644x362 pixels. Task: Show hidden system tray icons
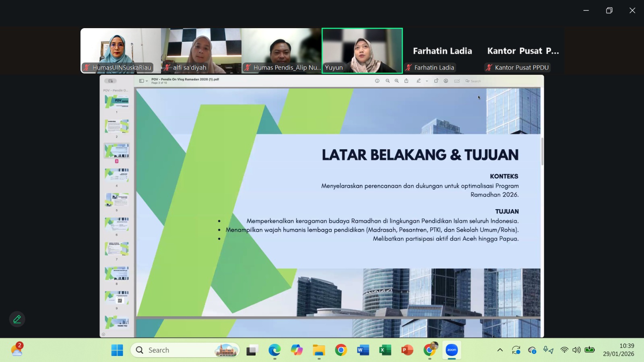[x=500, y=350]
